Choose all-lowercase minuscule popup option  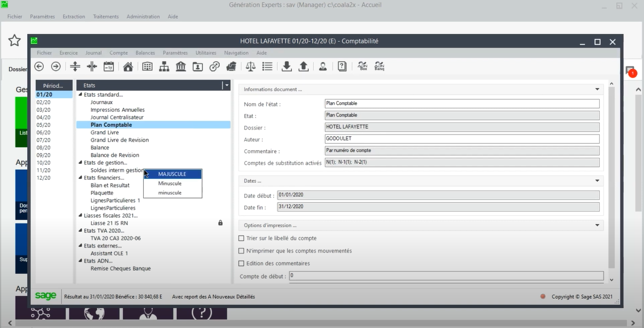(173, 193)
